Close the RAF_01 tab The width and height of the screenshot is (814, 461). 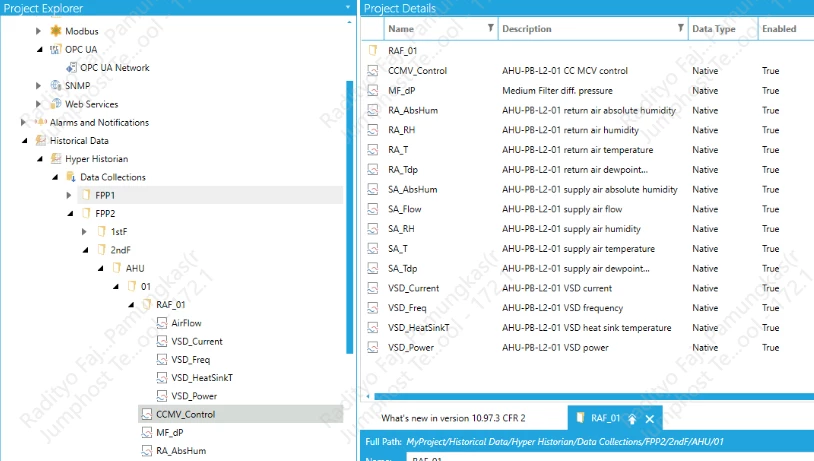coord(649,419)
